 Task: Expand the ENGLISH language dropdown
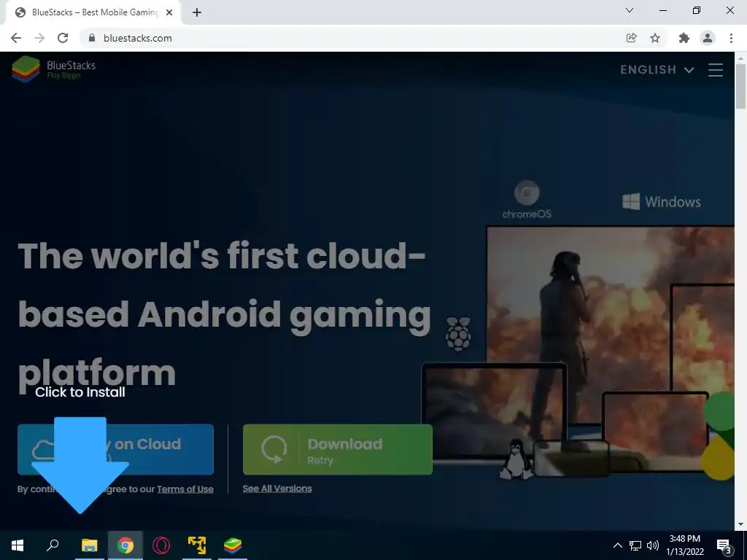(657, 69)
